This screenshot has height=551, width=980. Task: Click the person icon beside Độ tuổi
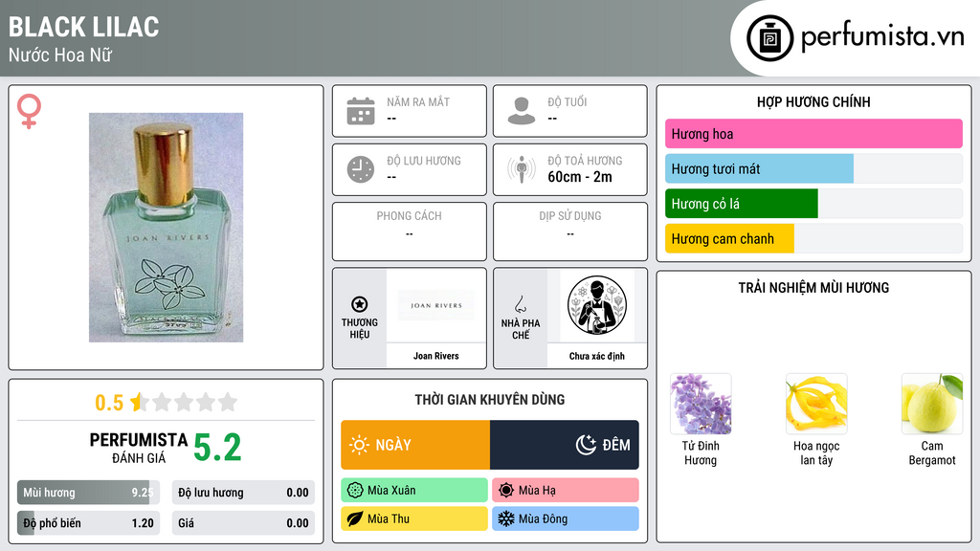522,111
